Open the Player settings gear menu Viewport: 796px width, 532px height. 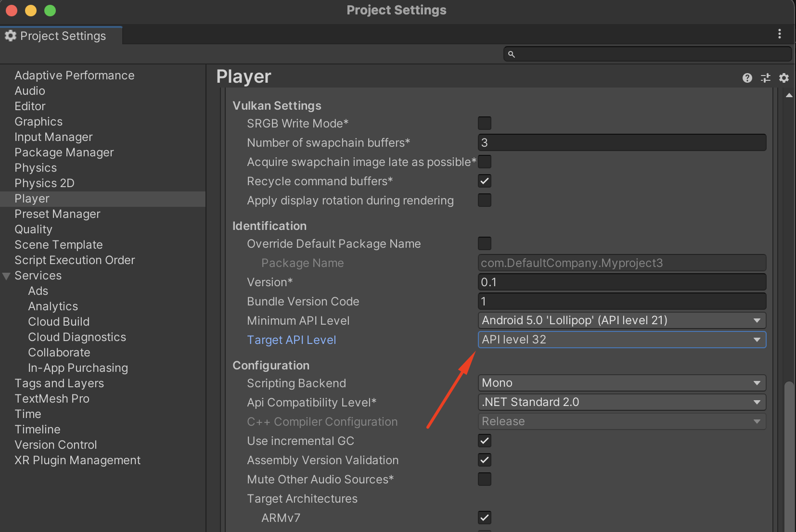783,78
